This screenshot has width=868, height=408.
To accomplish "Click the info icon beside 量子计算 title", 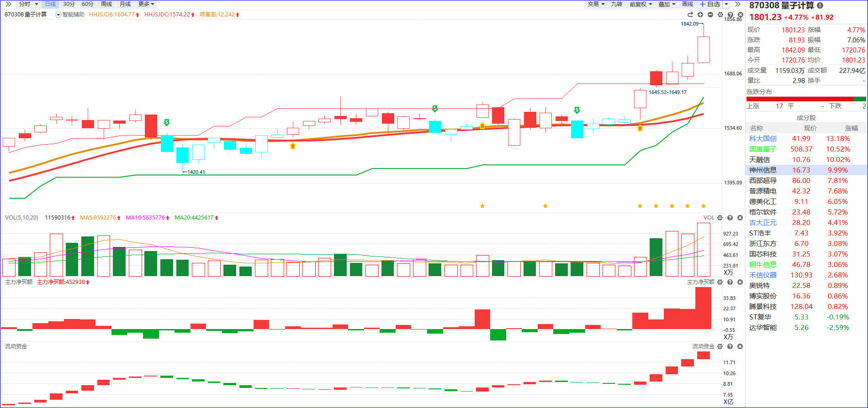I will [x=820, y=5].
